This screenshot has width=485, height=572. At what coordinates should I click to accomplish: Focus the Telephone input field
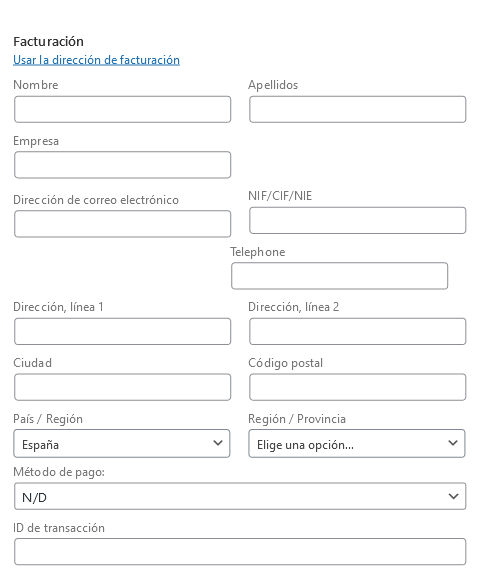pyautogui.click(x=340, y=276)
